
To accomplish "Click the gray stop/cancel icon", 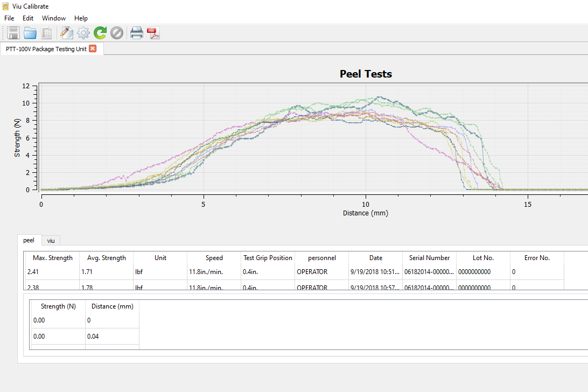I will click(x=116, y=33).
